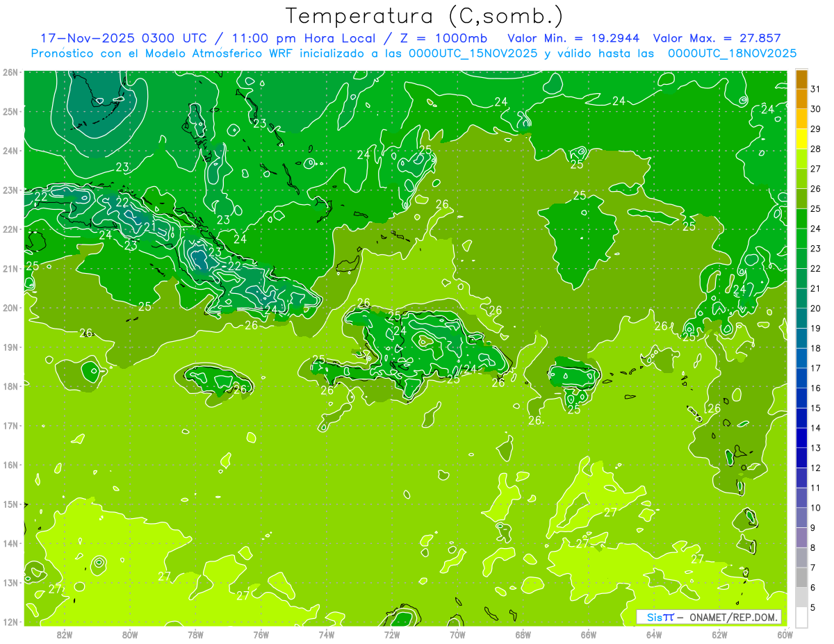Click the '24' colorbar scale label
This screenshot has width=834, height=644.
tap(816, 229)
